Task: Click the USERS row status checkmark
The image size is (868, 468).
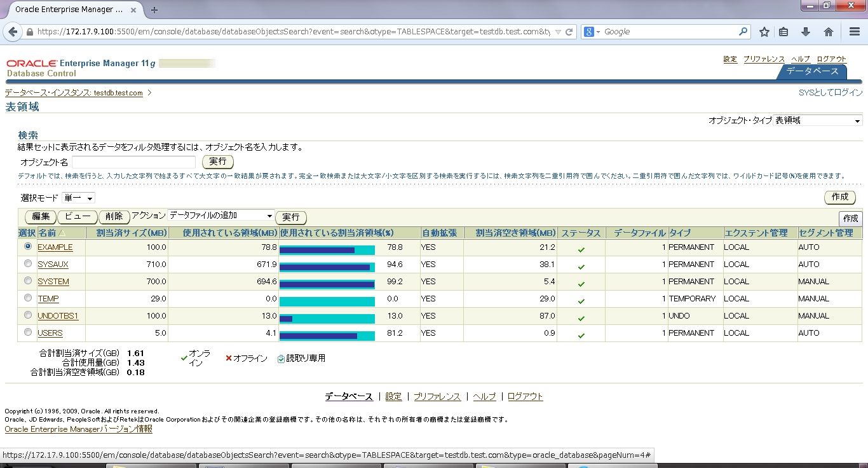Action: (581, 335)
